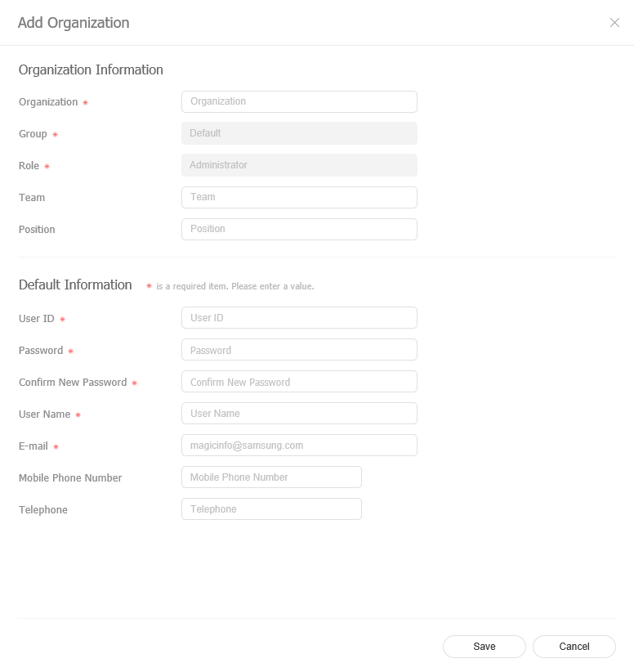Screen dimensions: 634x672
Task: Click the Confirm New Password field
Action: coord(298,381)
